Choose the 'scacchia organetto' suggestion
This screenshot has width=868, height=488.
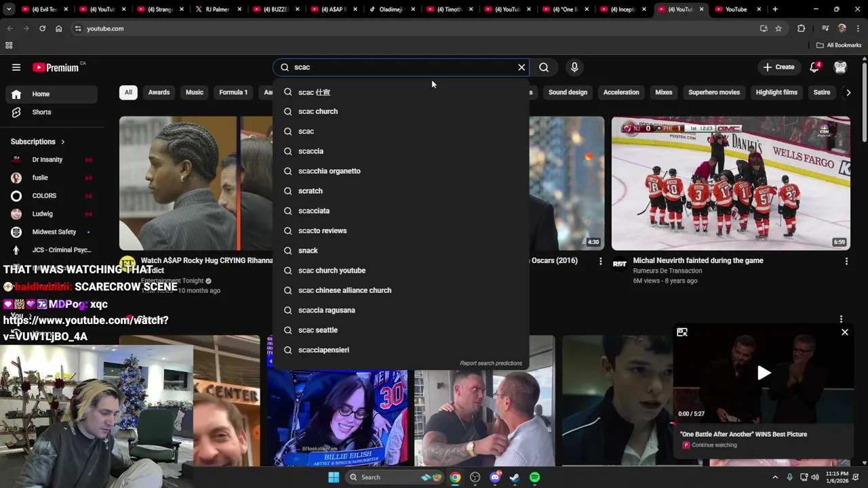coord(401,171)
